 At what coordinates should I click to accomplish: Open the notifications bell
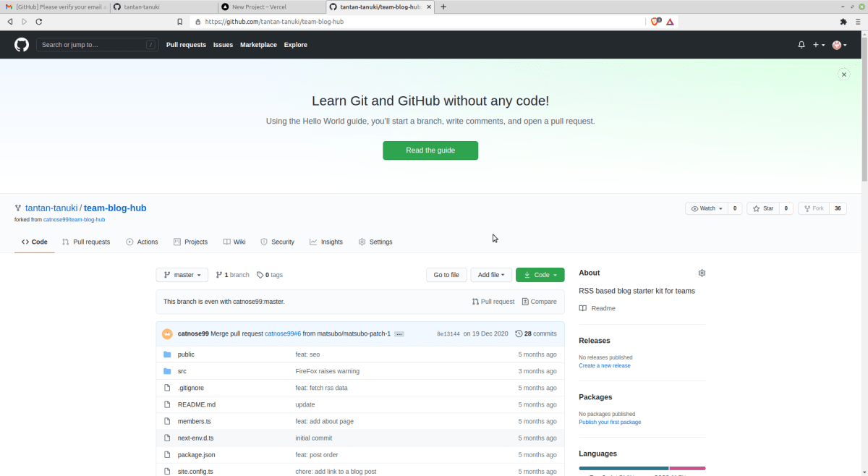[x=801, y=45]
